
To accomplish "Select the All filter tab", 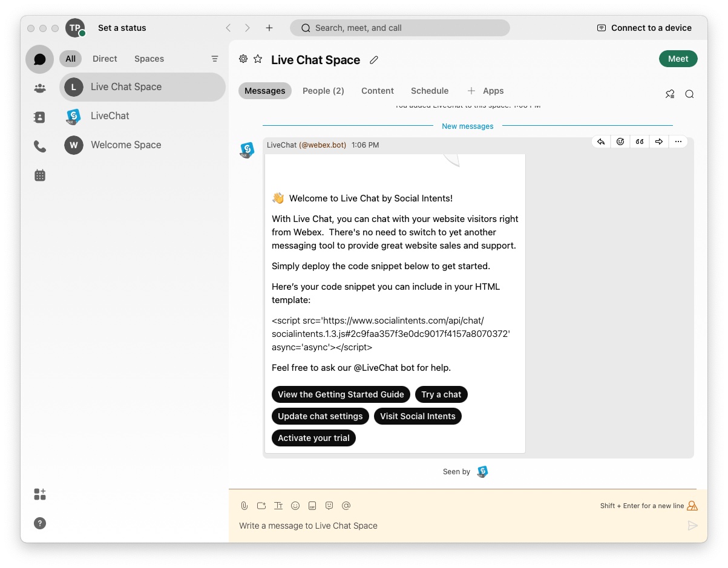I will 71,59.
